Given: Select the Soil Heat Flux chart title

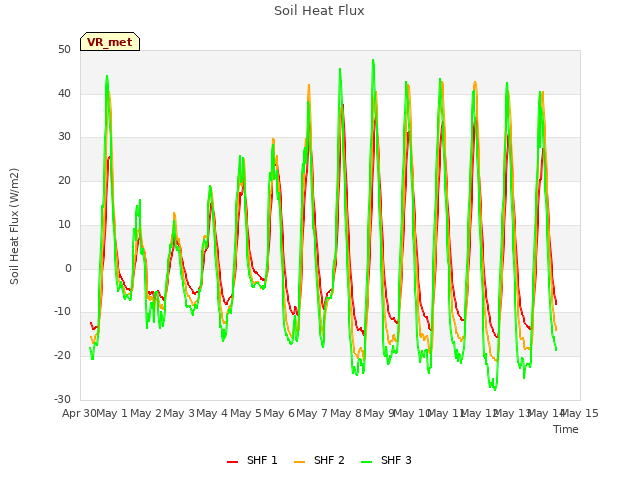Looking at the screenshot, I should coord(319,11).
